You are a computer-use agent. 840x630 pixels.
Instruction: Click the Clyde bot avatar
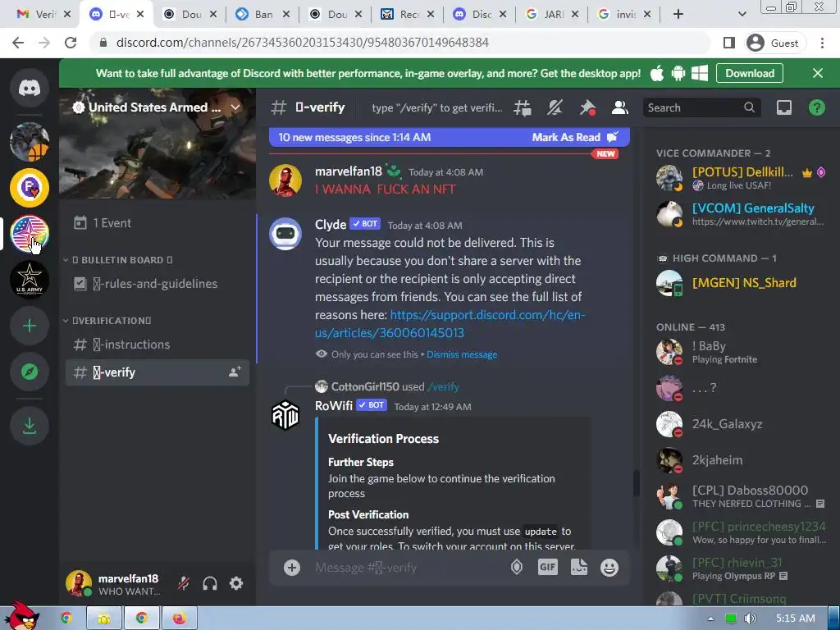285,234
